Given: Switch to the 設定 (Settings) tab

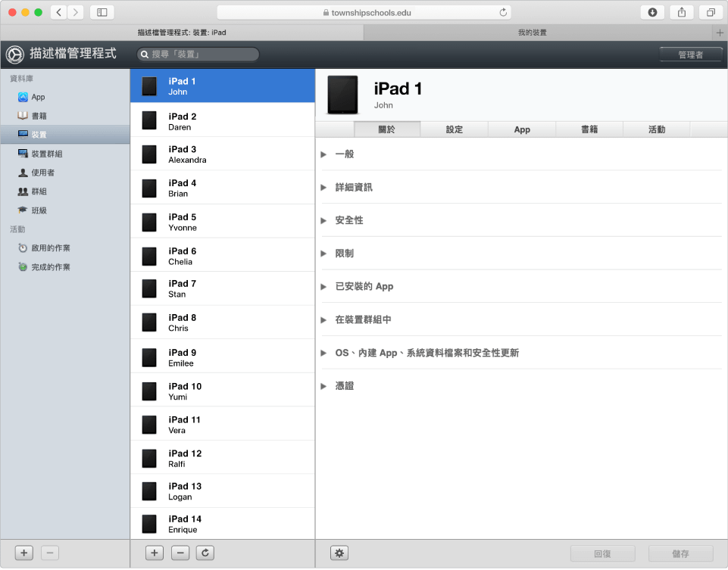Looking at the screenshot, I should [454, 129].
